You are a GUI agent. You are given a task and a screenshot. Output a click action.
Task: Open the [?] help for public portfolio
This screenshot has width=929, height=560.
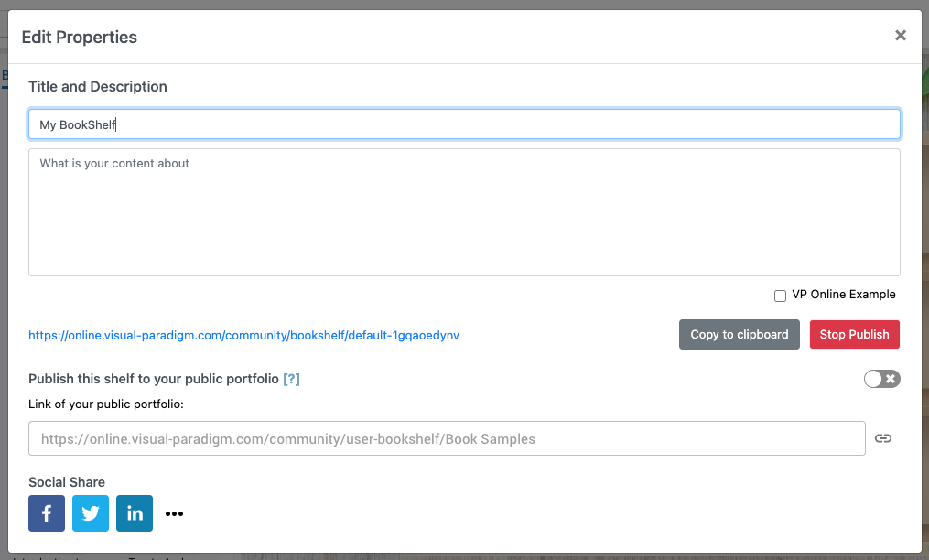(291, 379)
